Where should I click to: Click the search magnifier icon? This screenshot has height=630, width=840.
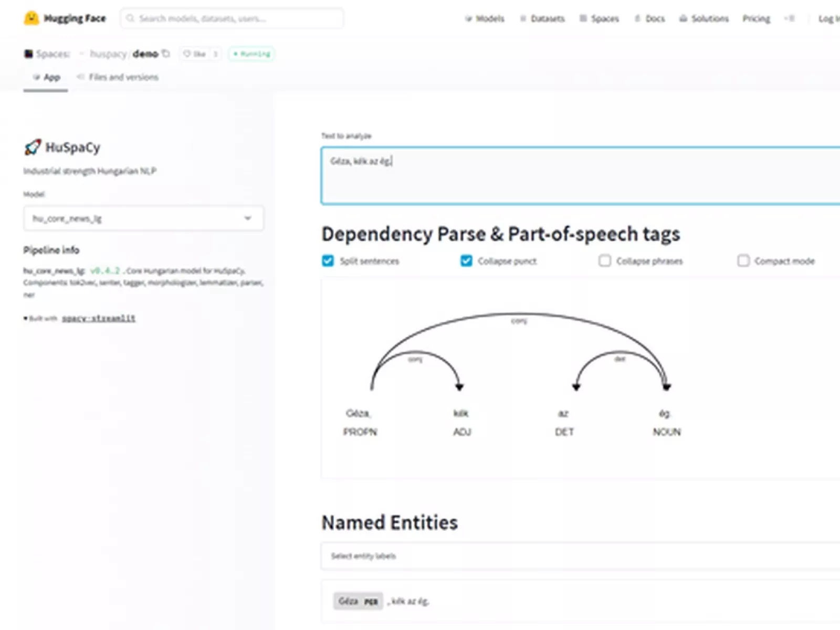point(131,18)
